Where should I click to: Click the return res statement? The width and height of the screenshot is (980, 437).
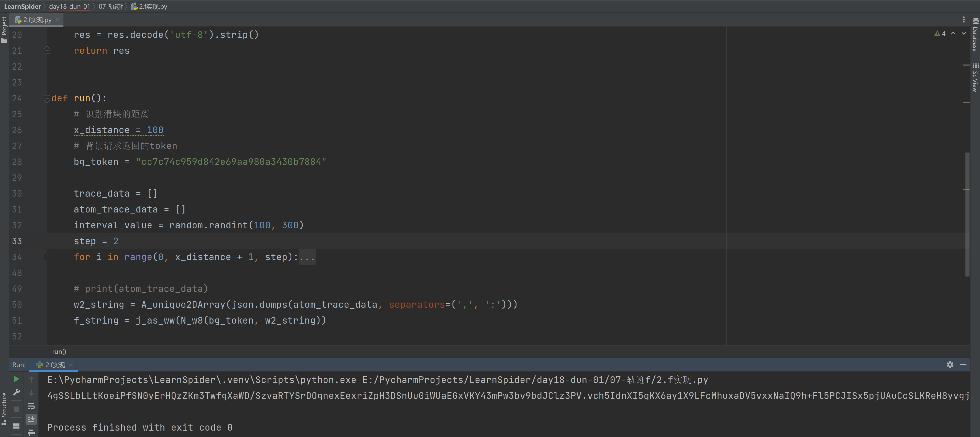click(102, 51)
